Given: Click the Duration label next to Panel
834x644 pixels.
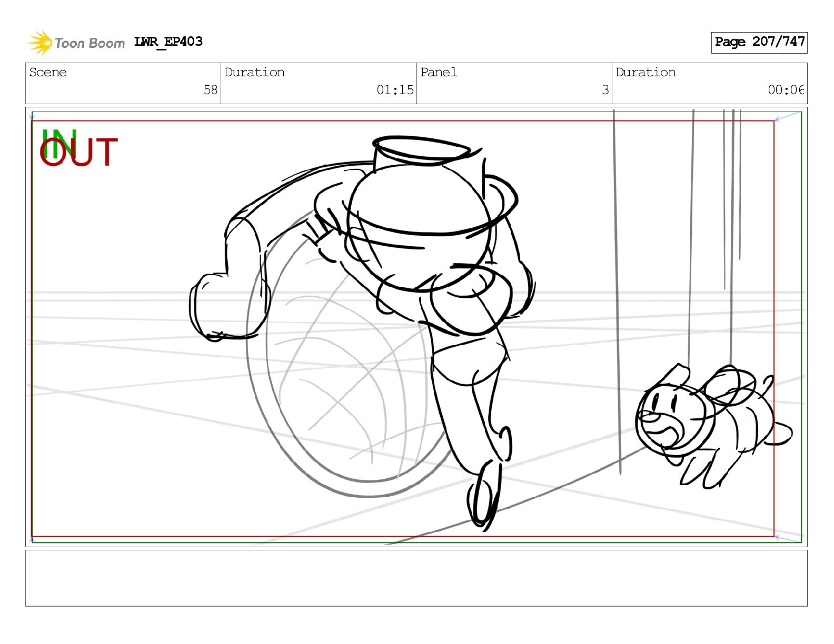Looking at the screenshot, I should (646, 72).
